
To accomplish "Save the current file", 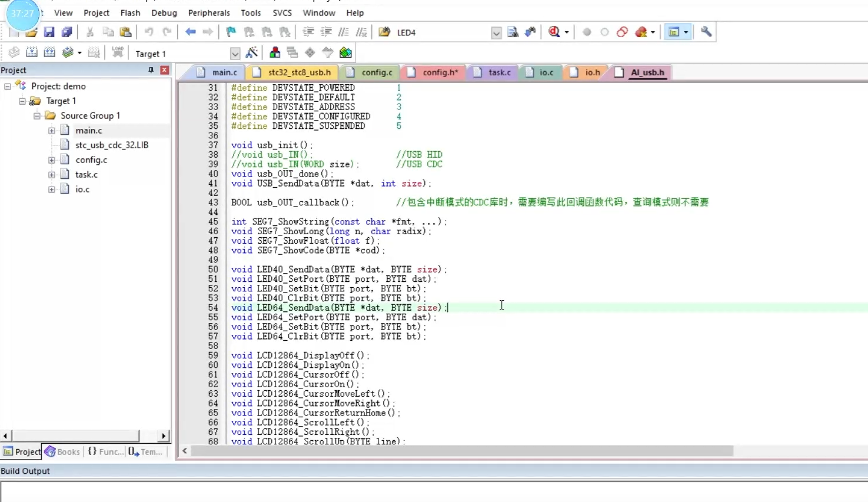I will [x=49, y=32].
